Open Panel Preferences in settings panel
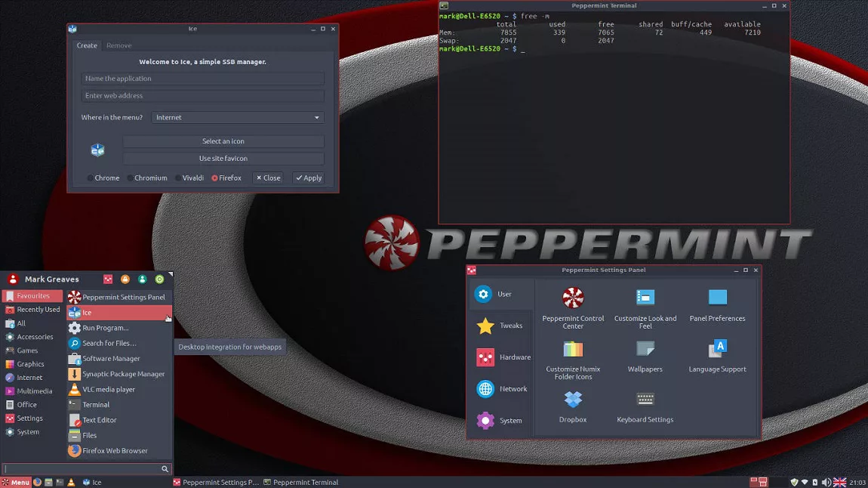The width and height of the screenshot is (868, 488). pos(718,304)
